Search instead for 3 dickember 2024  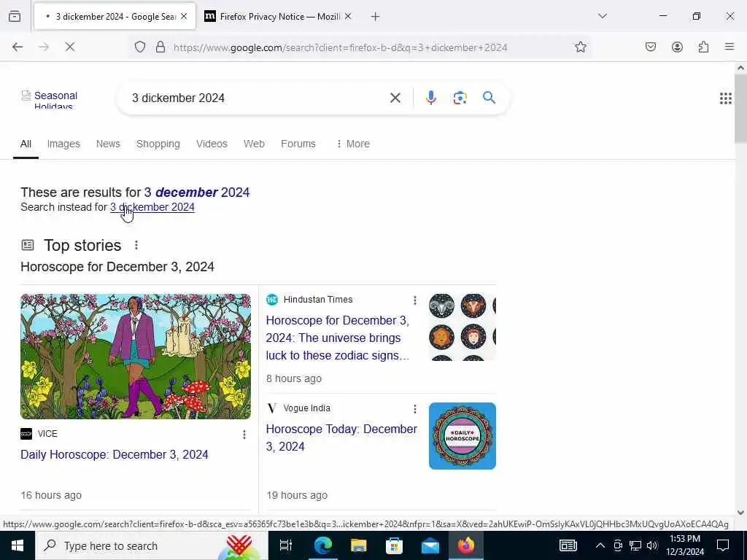tap(152, 207)
